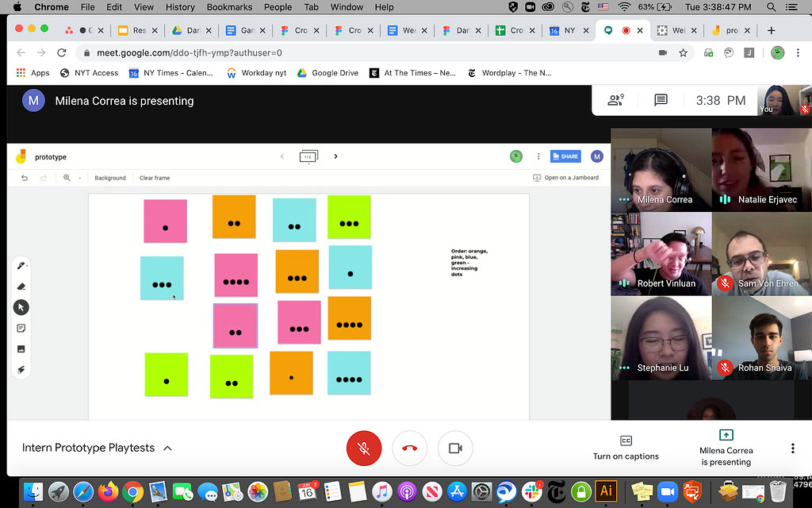Click the blue SHARE button
The image size is (812, 508).
[565, 156]
